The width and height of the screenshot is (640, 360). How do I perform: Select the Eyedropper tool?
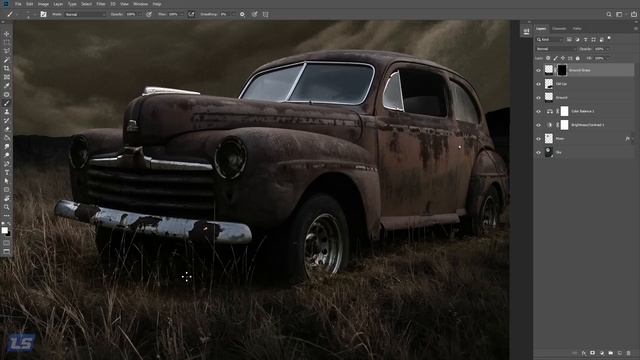[x=7, y=86]
